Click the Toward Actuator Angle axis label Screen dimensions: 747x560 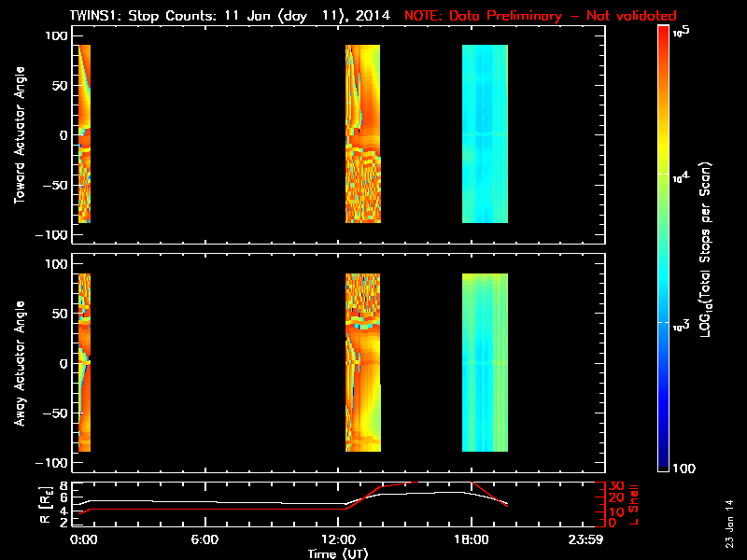click(x=20, y=134)
